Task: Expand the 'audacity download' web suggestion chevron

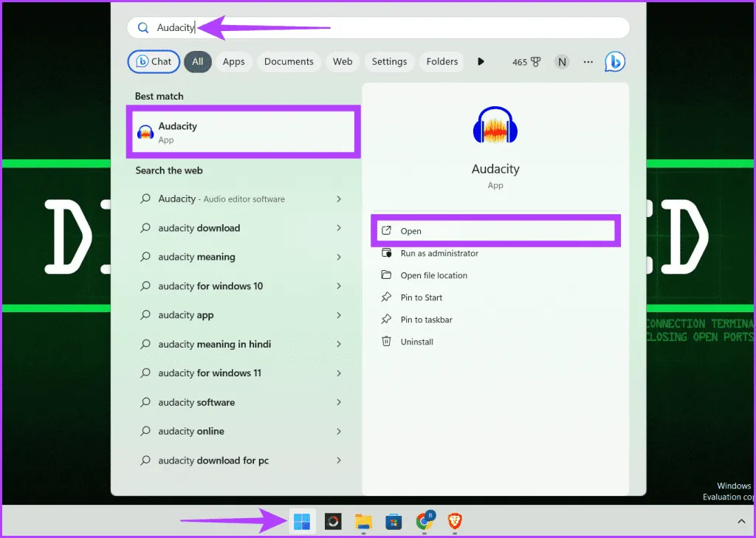Action: [x=339, y=228]
